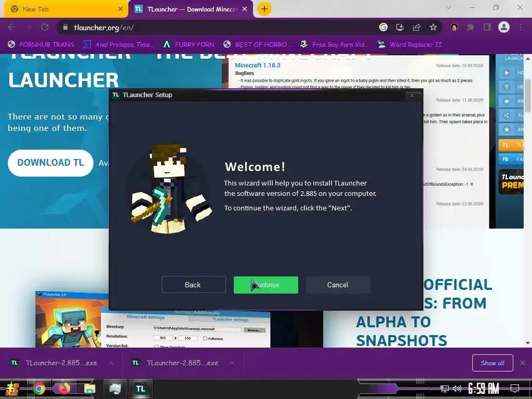This screenshot has width=532, height=399.
Task: Click the orange TL sidebar button
Action: point(511,145)
